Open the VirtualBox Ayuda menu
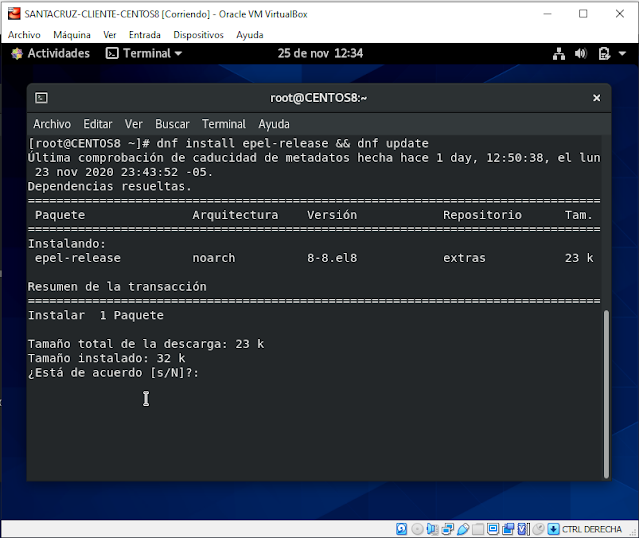 [250, 35]
